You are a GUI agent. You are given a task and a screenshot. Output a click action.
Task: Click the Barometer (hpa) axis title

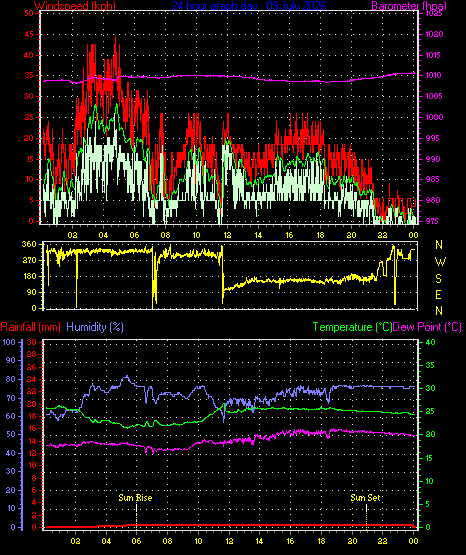pos(409,5)
